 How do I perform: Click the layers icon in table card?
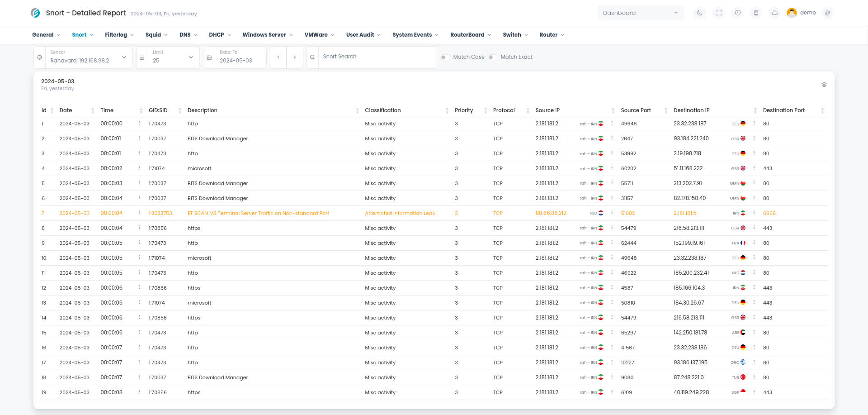click(824, 85)
